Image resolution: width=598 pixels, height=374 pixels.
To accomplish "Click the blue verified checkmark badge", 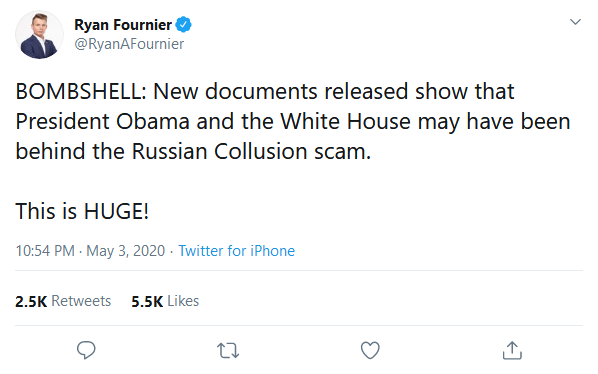I will click(x=183, y=25).
